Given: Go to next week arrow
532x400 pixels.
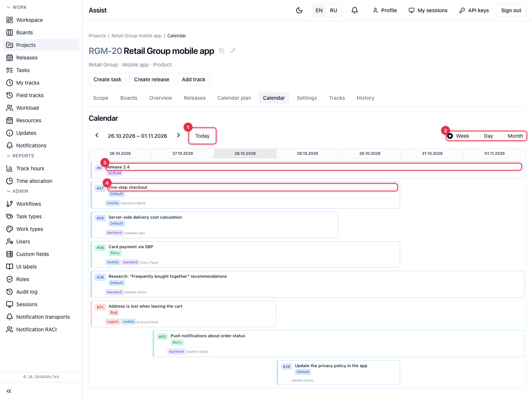Looking at the screenshot, I should [178, 136].
